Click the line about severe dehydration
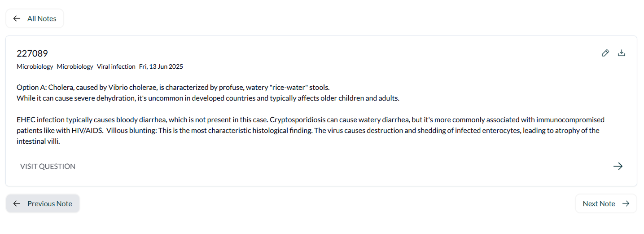This screenshot has height=234, width=644. (x=208, y=98)
